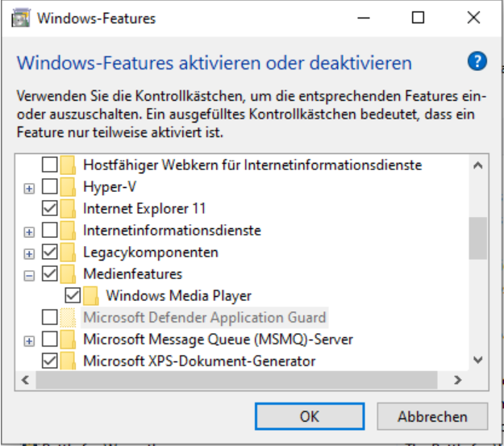The height and width of the screenshot is (446, 504).
Task: Uncheck the Internet Explorer 11 checkbox
Action: [49, 208]
